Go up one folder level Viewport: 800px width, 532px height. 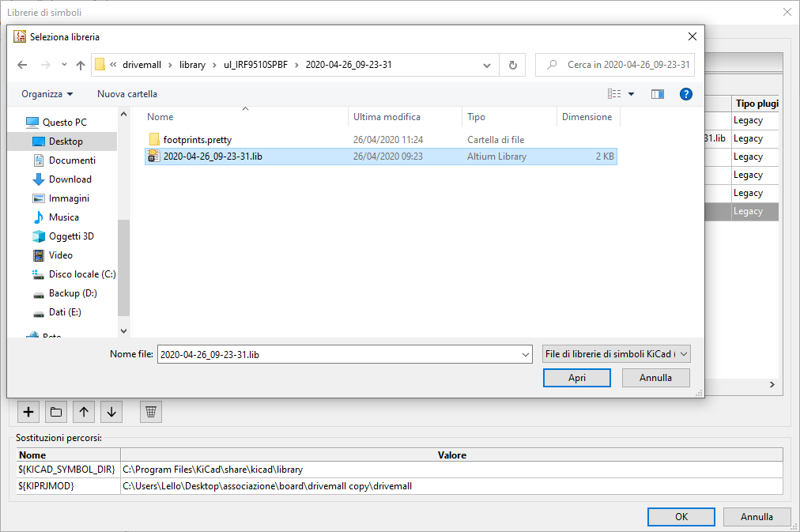pyautogui.click(x=81, y=65)
